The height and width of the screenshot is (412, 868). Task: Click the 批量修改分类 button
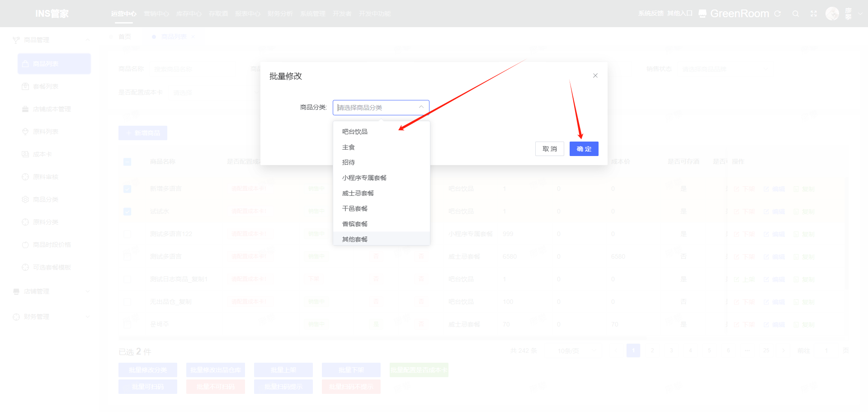(x=148, y=370)
